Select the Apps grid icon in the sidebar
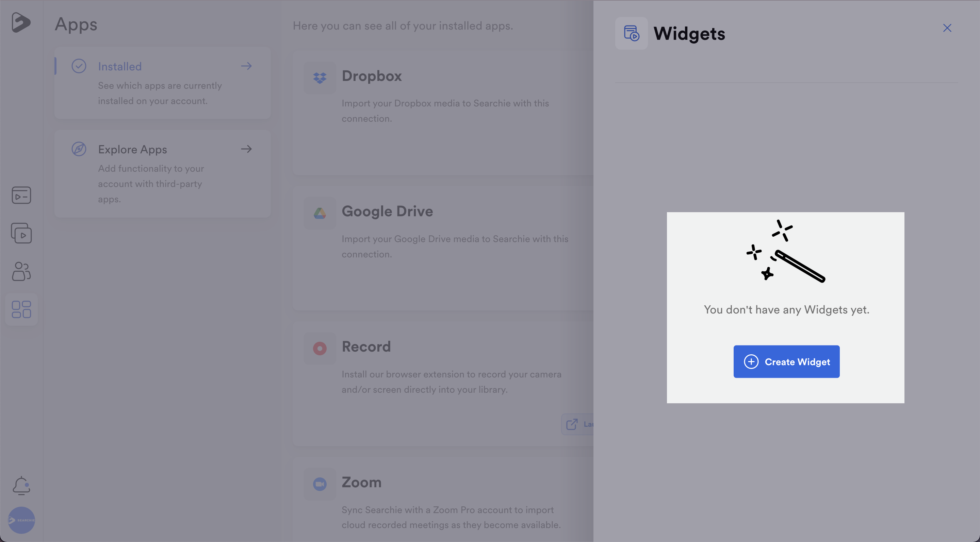 click(x=21, y=309)
